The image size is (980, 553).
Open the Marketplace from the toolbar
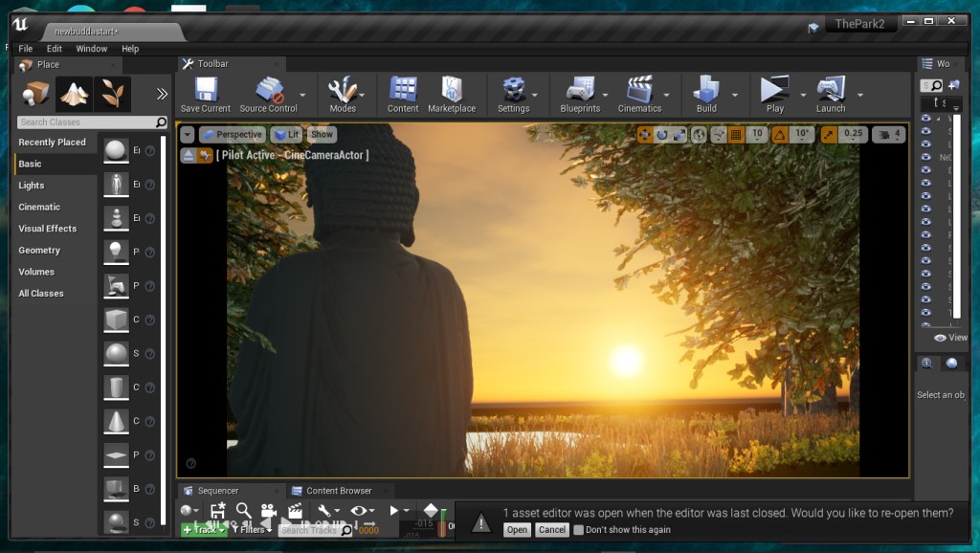tap(451, 90)
